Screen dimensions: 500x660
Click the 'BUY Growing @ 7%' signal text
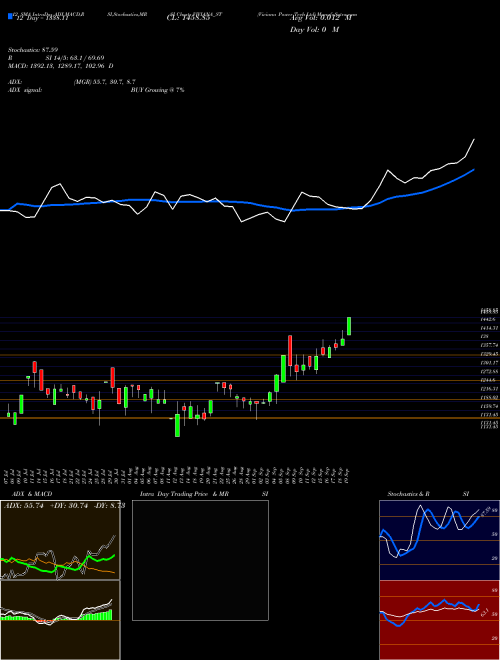(157, 90)
